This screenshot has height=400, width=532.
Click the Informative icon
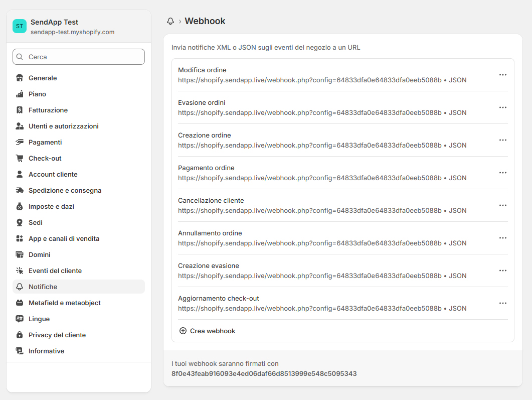tap(20, 351)
